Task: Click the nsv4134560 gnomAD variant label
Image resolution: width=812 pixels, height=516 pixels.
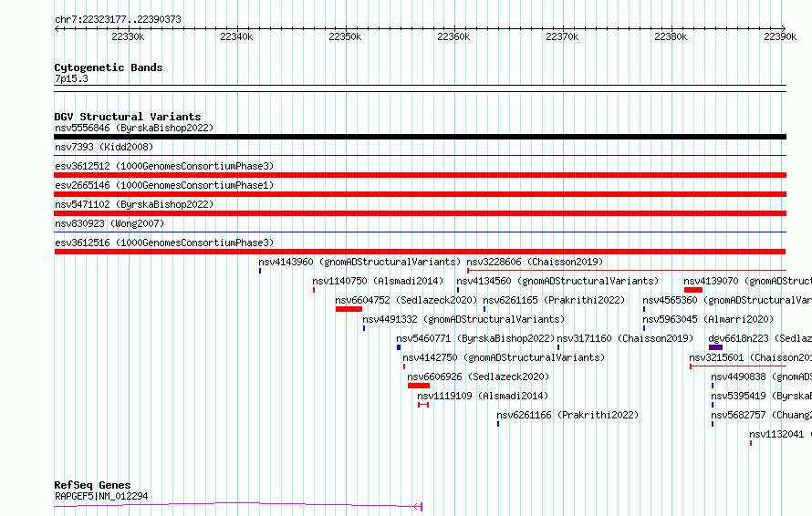Action: tap(557, 281)
